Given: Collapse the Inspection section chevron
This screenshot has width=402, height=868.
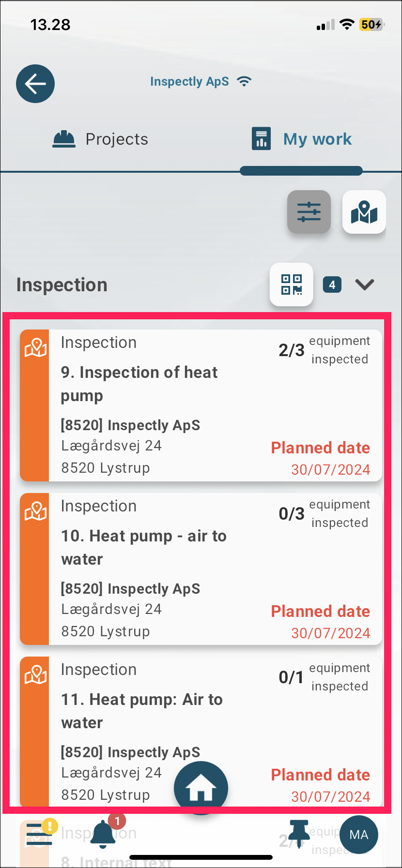Looking at the screenshot, I should (x=365, y=284).
